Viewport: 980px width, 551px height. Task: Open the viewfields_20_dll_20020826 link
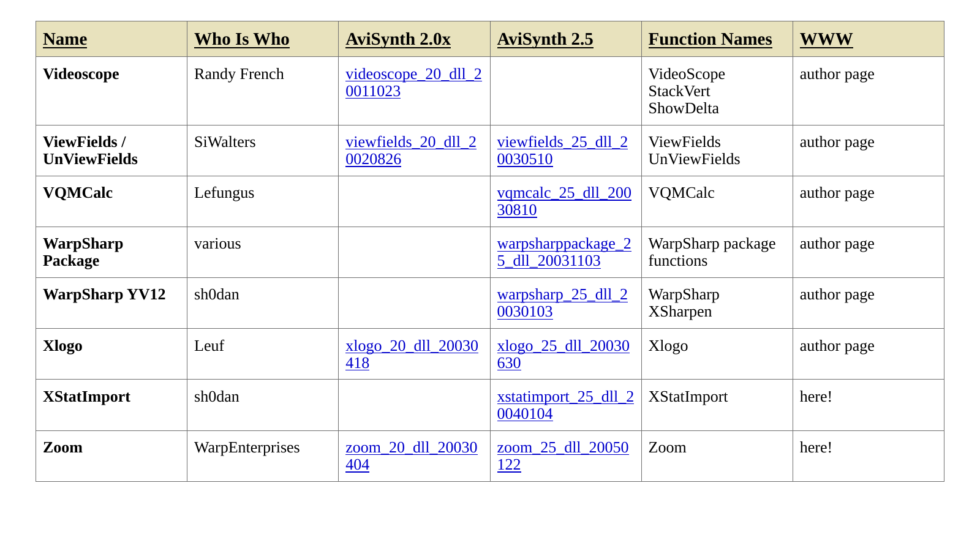[411, 151]
